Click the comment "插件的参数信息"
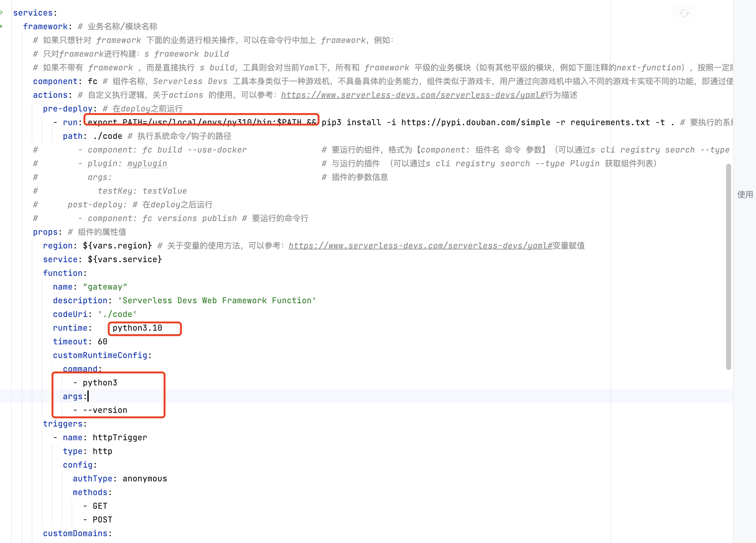Screen dimensions: 756x543 [360, 177]
